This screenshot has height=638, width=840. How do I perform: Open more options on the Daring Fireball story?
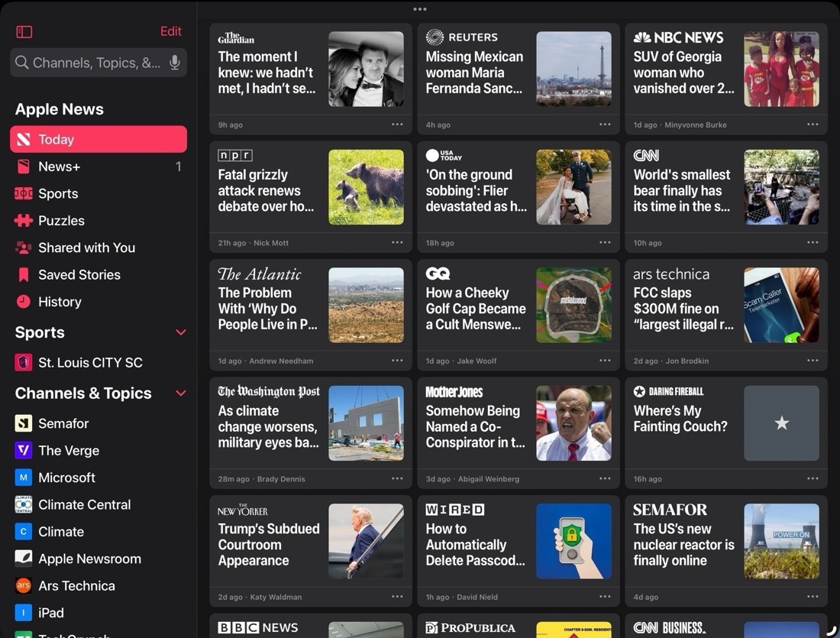(813, 478)
